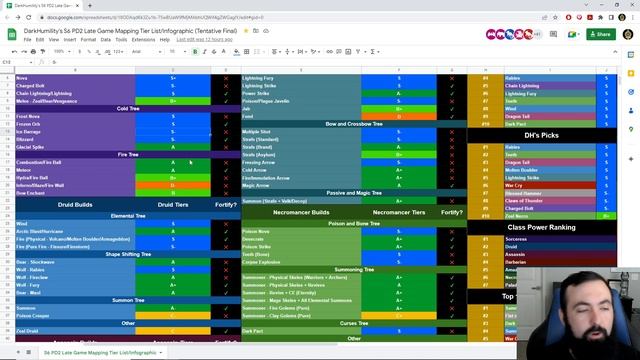This screenshot has width=640, height=360.
Task: Open Google Sheets home icon
Action: pyautogui.click(x=12, y=34)
